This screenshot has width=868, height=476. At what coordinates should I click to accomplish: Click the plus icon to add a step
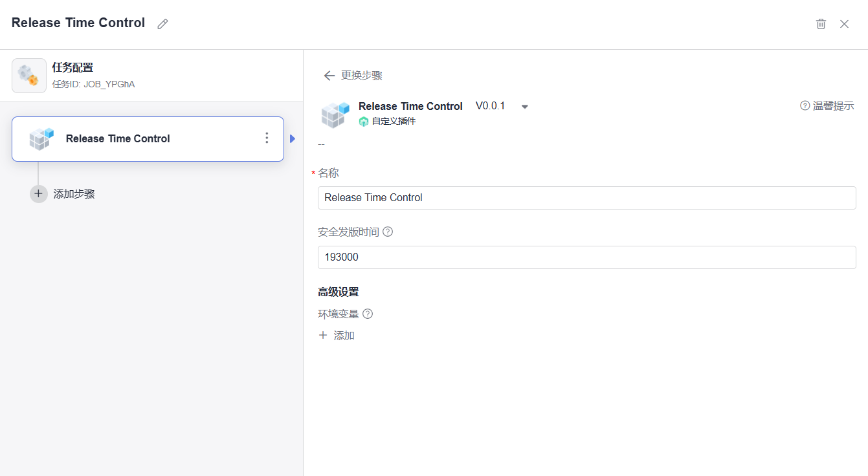39,194
